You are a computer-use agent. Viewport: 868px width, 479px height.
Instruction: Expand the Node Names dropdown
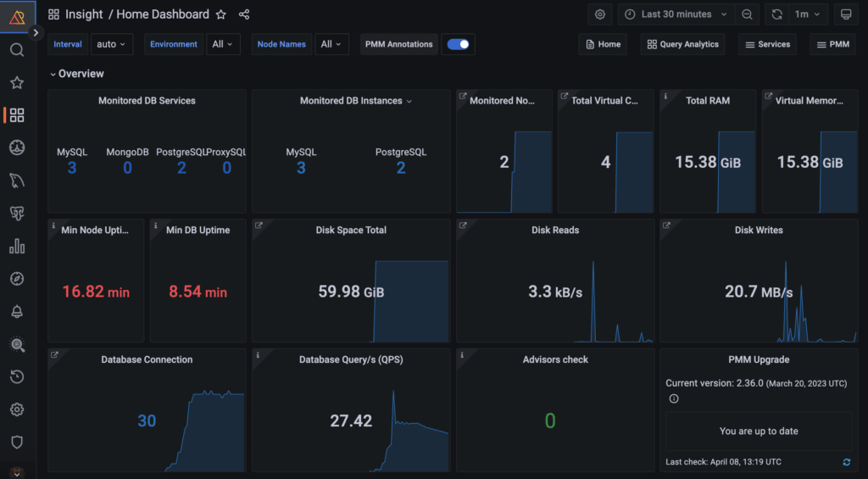331,44
